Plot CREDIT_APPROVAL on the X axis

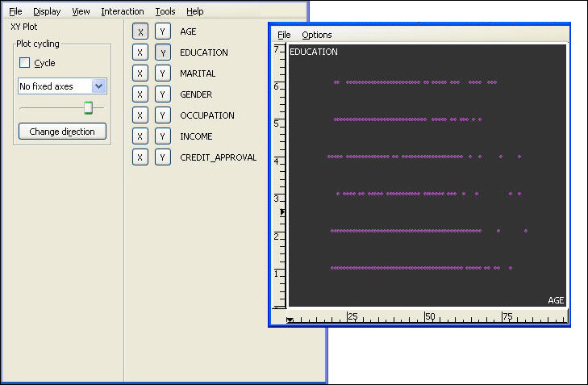[x=140, y=157]
